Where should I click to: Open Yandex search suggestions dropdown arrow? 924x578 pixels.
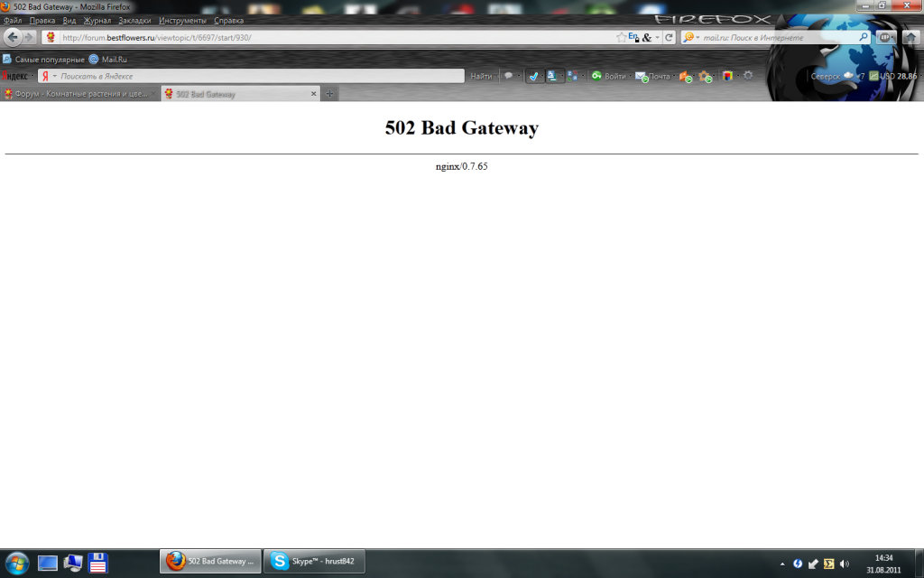pyautogui.click(x=54, y=77)
